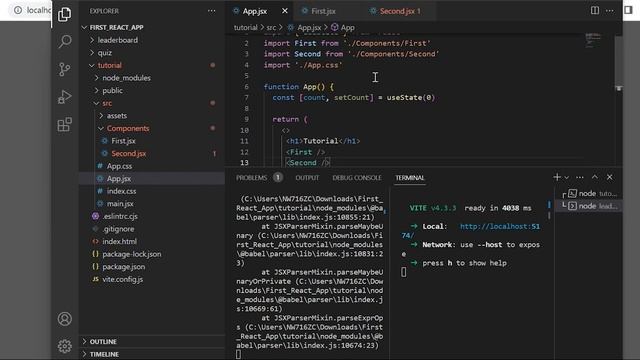This screenshot has width=640, height=360.
Task: Open index.css in the file tree
Action: coord(121,191)
